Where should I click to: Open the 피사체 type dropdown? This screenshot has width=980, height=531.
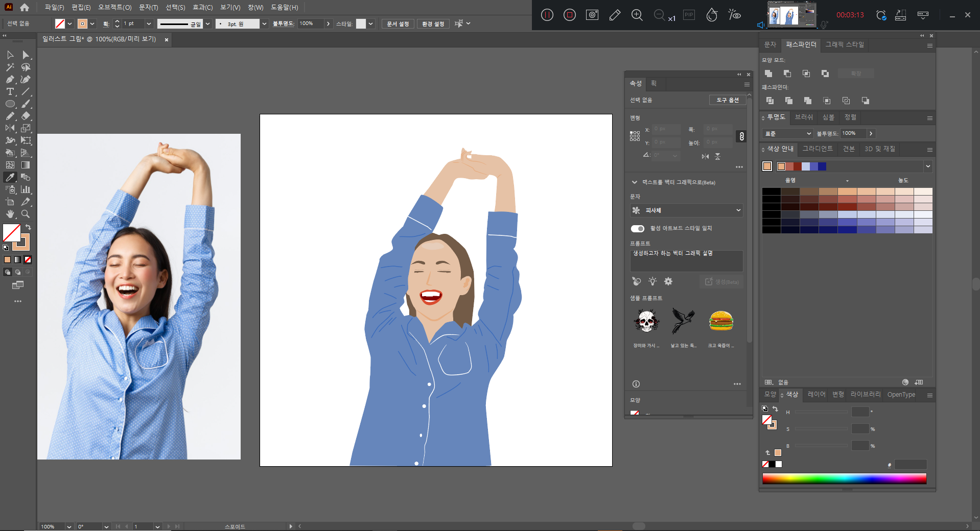(686, 210)
